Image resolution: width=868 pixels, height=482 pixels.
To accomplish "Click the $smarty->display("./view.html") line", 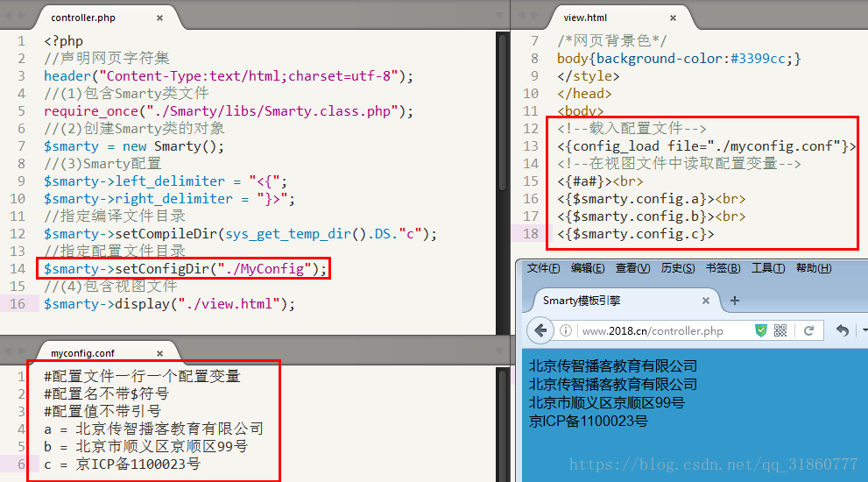I will click(x=169, y=303).
